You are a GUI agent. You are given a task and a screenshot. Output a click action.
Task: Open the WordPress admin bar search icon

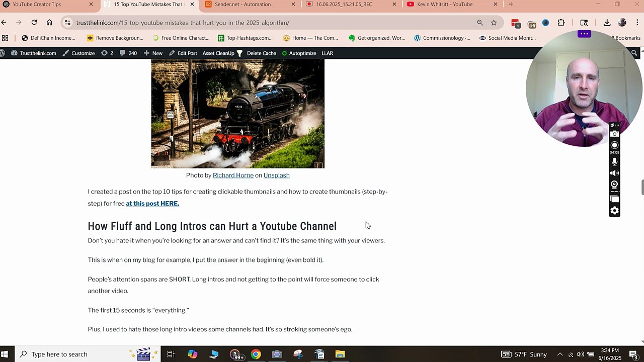[634, 53]
